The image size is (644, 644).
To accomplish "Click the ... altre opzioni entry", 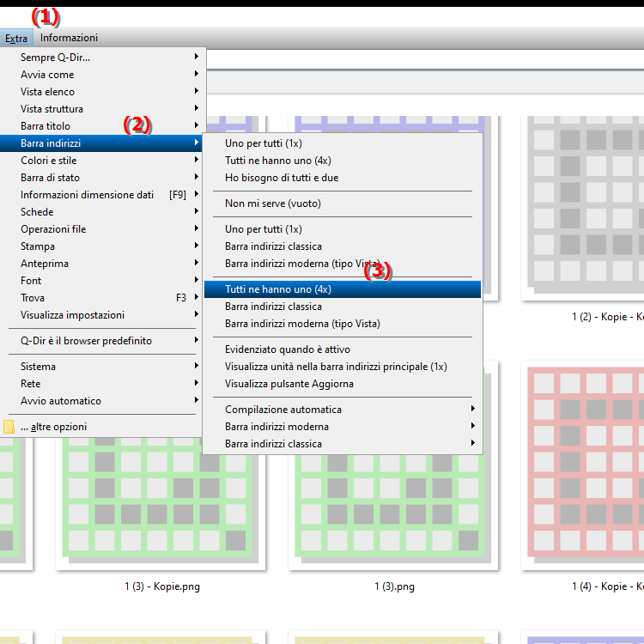I will click(101, 427).
